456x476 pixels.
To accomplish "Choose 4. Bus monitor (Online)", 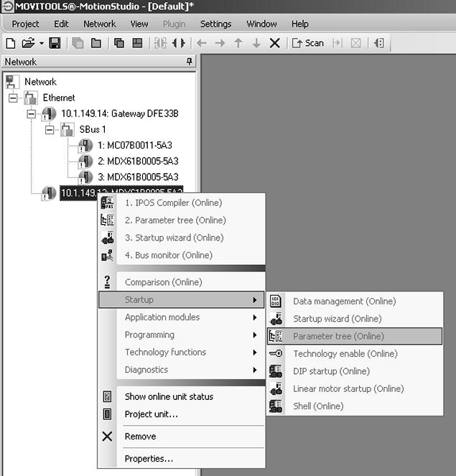I will 169,255.
